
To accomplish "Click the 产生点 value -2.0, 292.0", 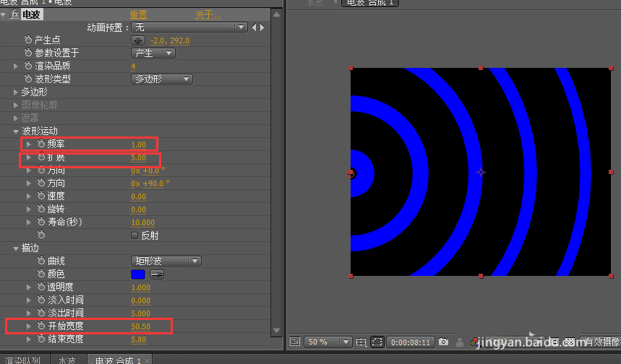I will click(x=170, y=40).
